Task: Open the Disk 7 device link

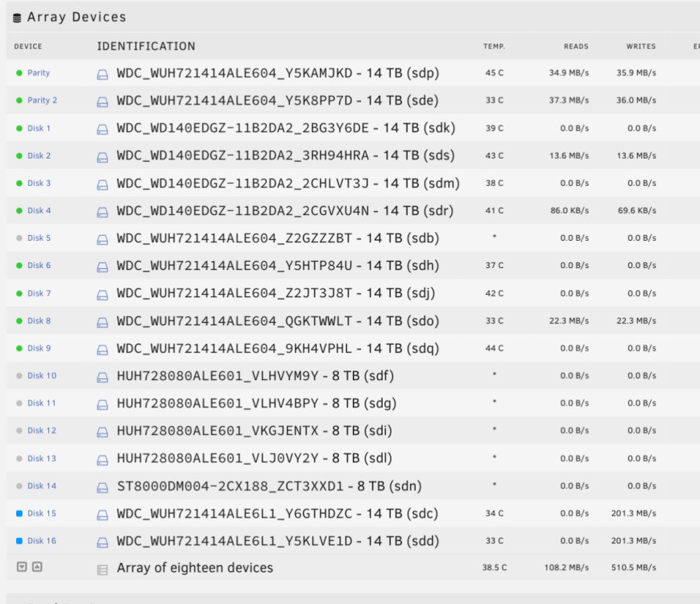Action: pos(39,293)
